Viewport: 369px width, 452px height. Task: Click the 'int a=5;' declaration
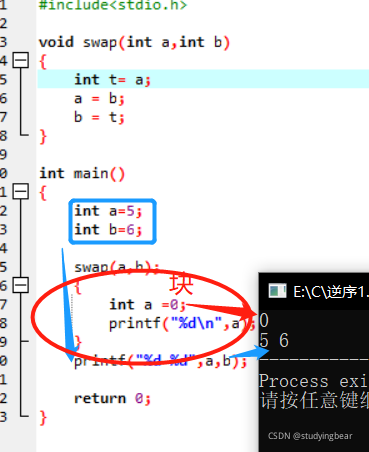coord(108,211)
